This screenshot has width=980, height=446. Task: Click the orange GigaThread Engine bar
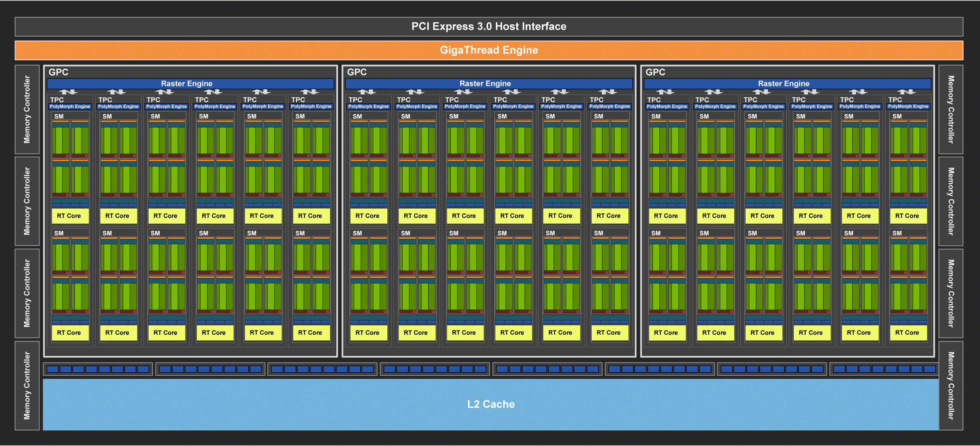tap(490, 50)
